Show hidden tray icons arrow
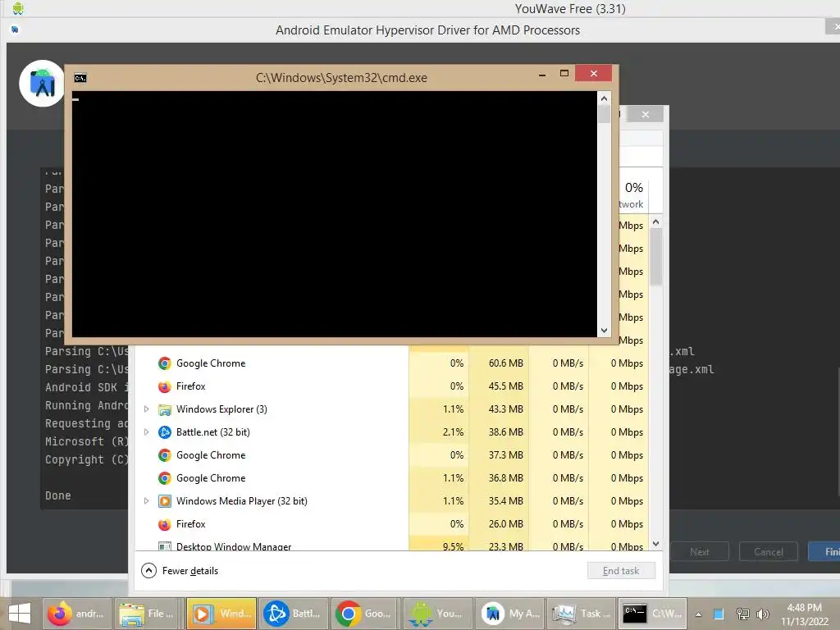The image size is (840, 630). coord(699,614)
